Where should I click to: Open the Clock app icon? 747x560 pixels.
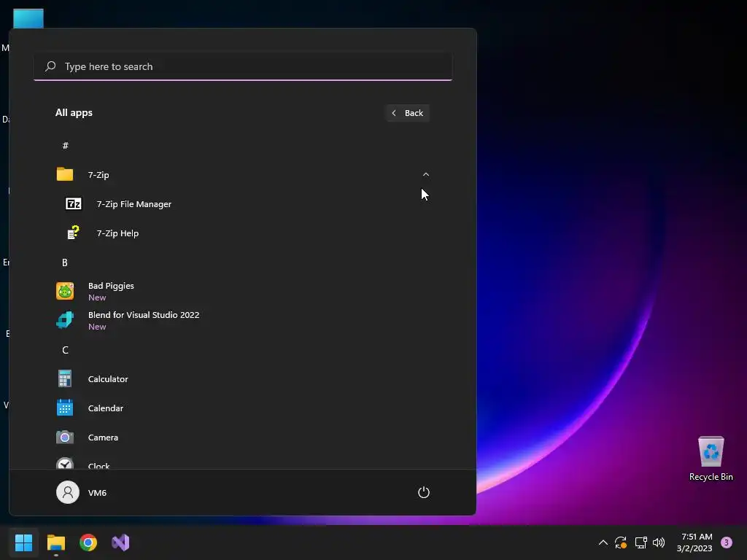pyautogui.click(x=65, y=463)
